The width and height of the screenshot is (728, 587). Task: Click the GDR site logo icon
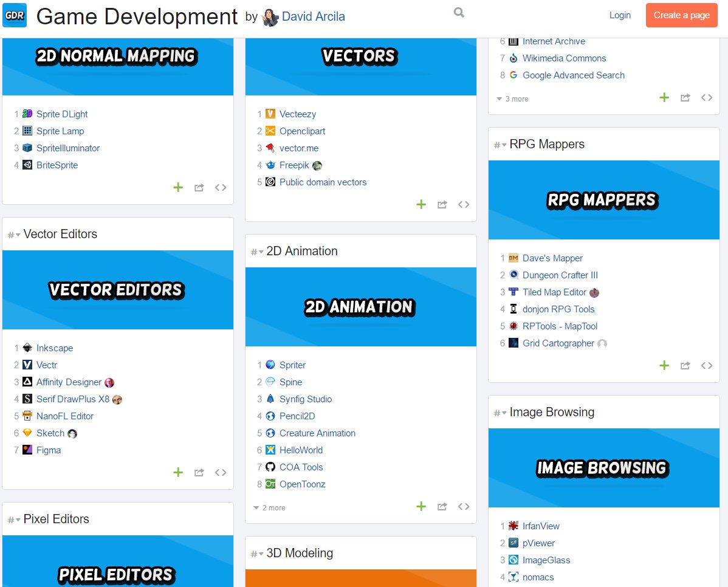[x=15, y=15]
